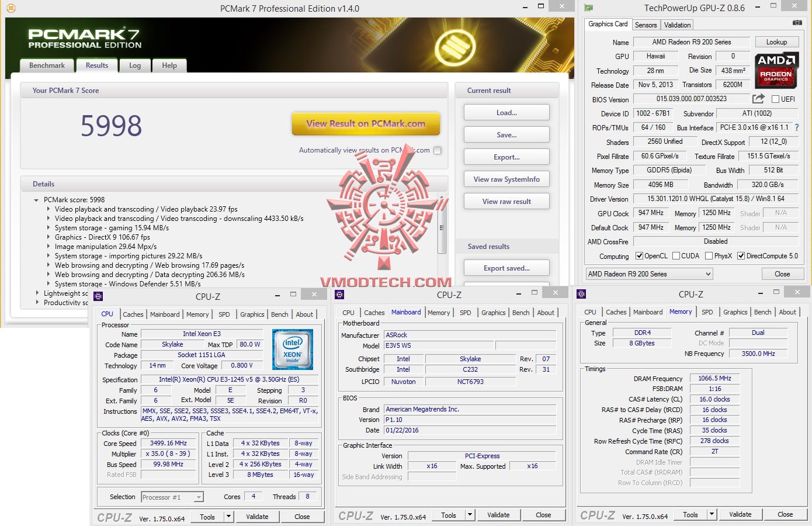812x526 pixels.
Task: Click the PCMark Details list scrollbar
Action: click(x=442, y=228)
